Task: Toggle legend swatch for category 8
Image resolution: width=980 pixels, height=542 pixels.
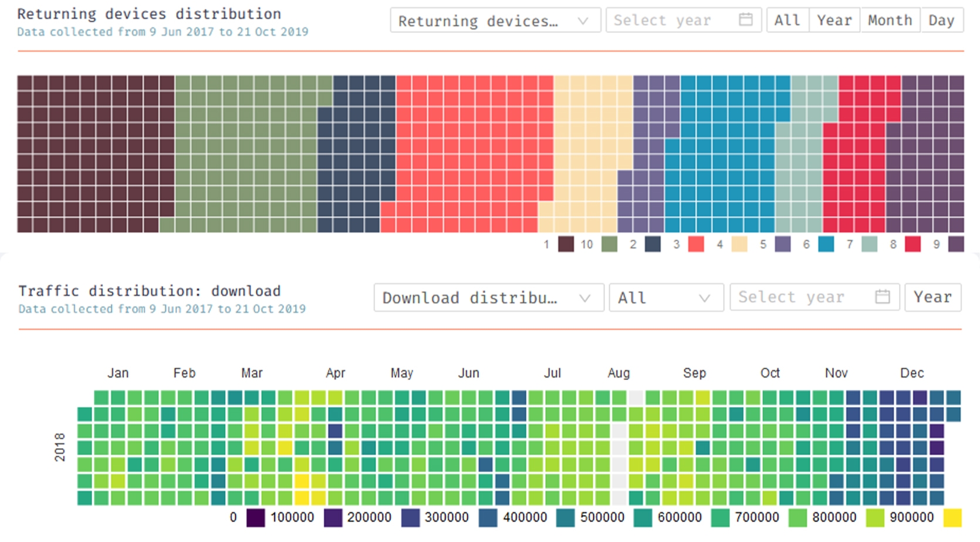Action: point(913,244)
